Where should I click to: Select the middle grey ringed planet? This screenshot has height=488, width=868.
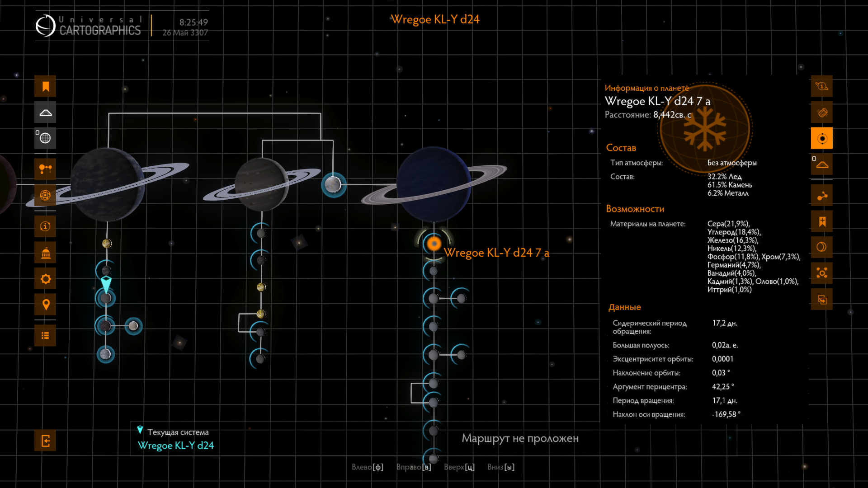[261, 184]
